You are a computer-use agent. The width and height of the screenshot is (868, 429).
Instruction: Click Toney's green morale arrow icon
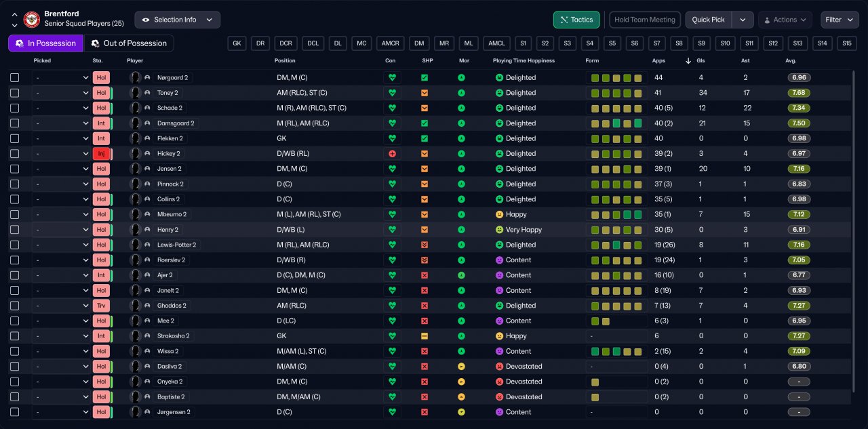tap(461, 93)
